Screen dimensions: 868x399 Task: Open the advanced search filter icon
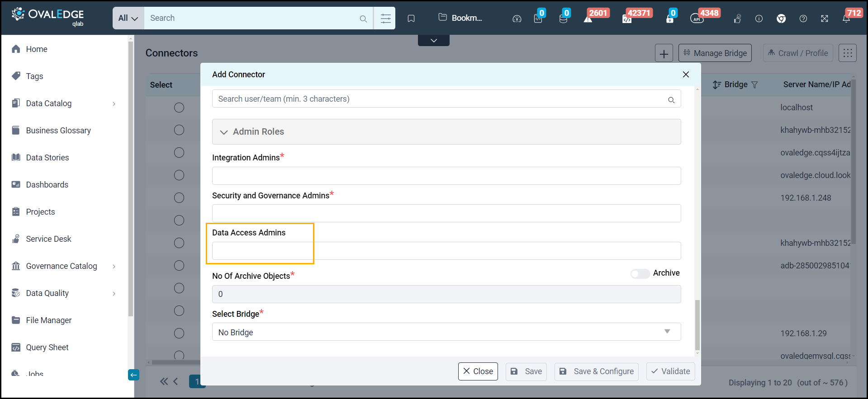[385, 19]
